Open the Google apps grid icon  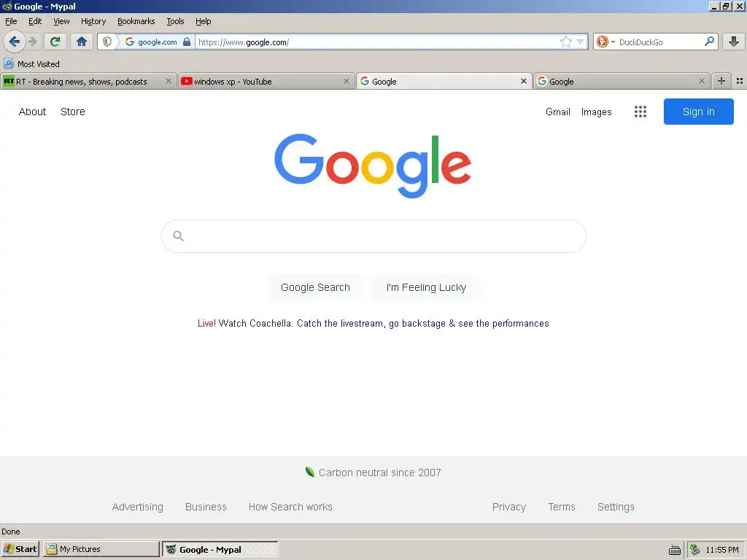click(640, 112)
